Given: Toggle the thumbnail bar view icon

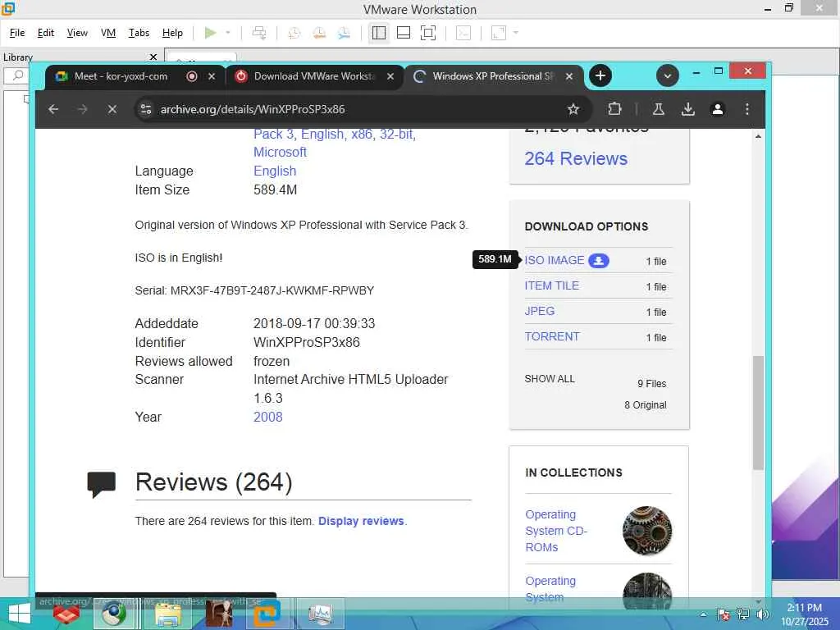Looking at the screenshot, I should (404, 33).
